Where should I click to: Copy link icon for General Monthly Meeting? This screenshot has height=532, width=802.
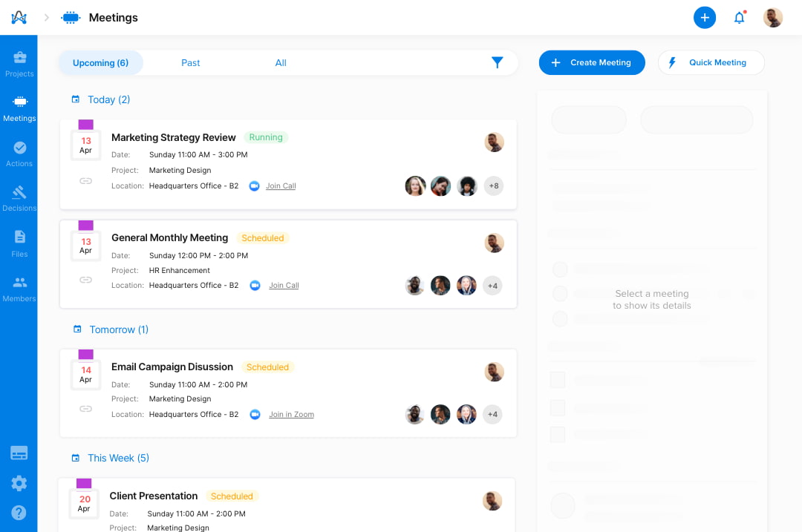[85, 280]
